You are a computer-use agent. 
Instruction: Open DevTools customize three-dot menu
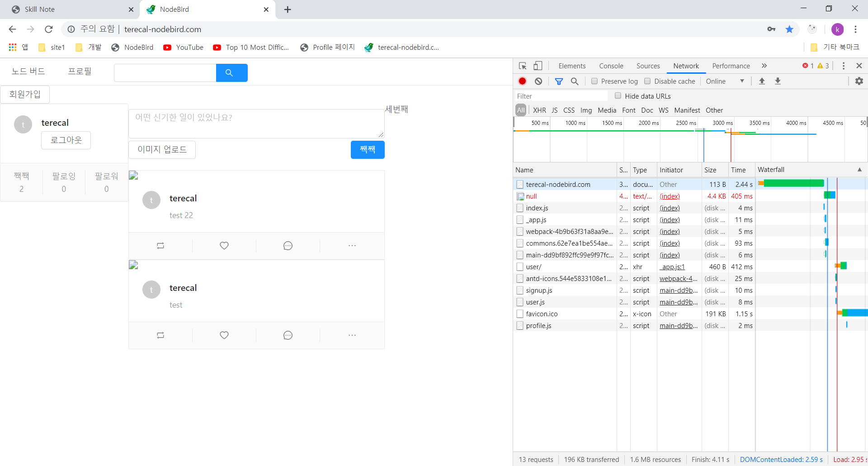point(844,66)
